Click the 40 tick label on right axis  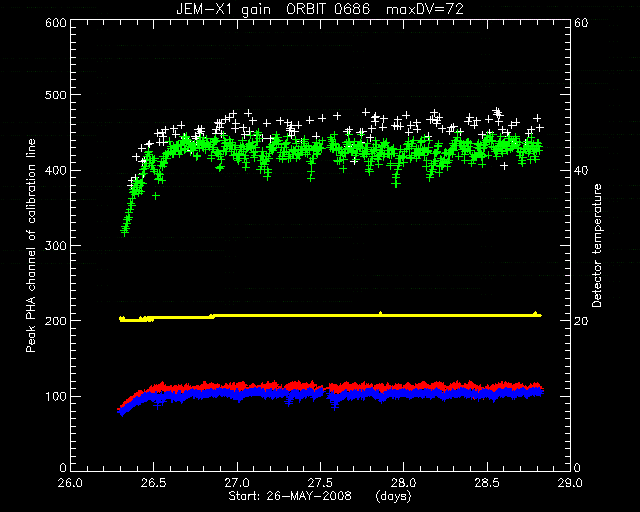click(581, 170)
